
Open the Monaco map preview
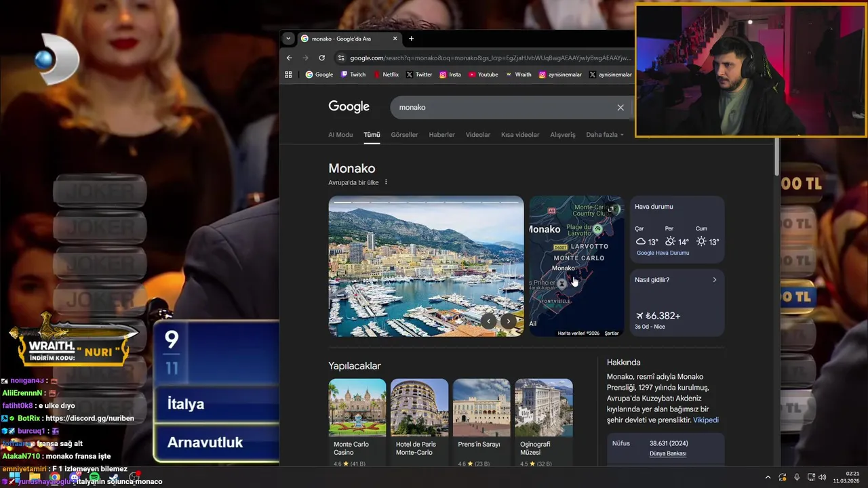(576, 266)
